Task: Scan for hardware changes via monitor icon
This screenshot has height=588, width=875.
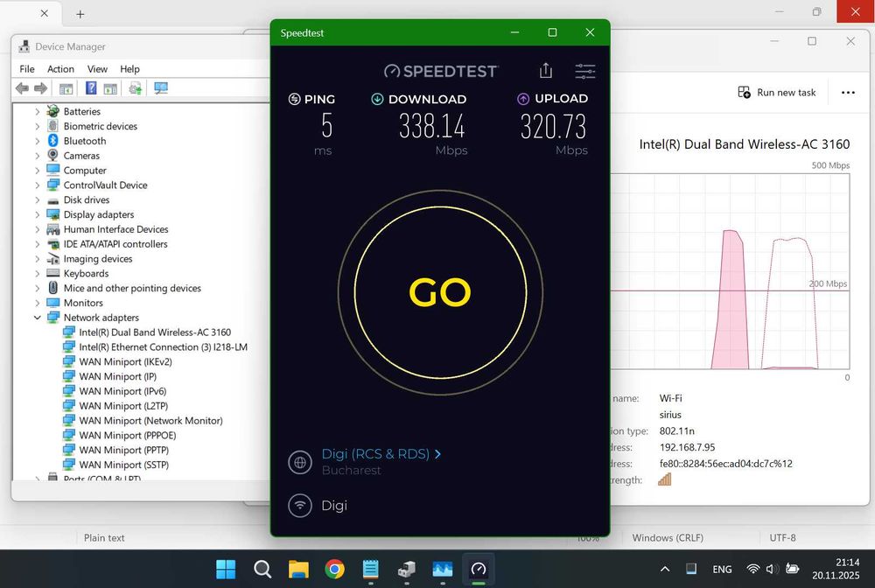Action: point(161,88)
